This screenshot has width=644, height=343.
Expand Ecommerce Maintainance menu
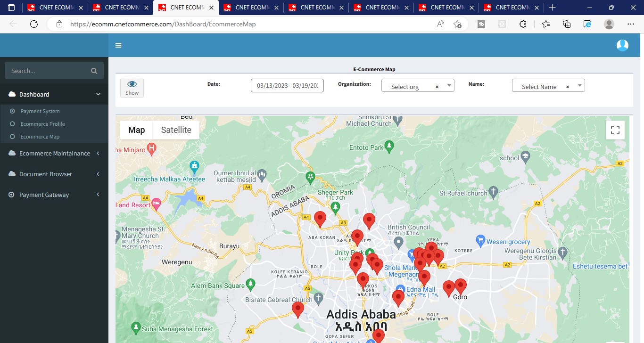coord(54,153)
